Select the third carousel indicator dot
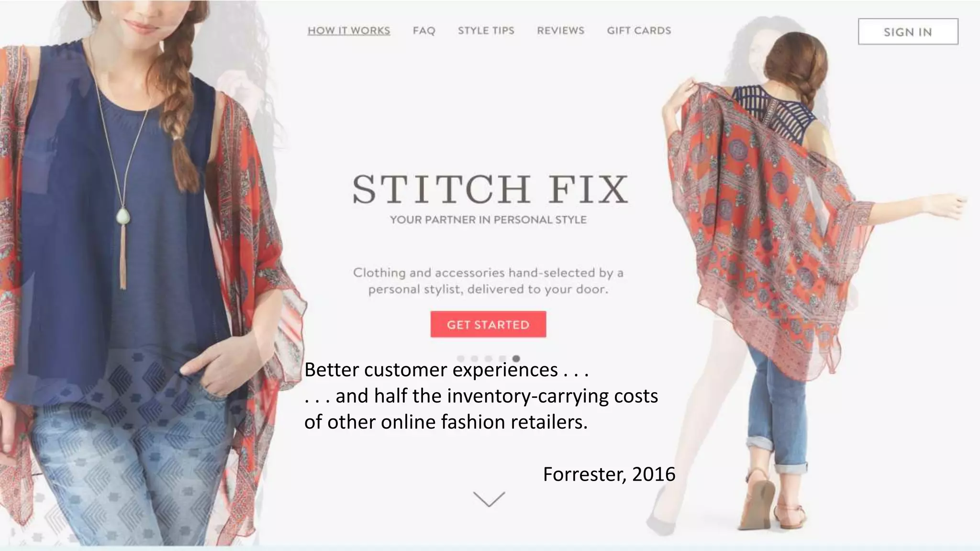This screenshot has width=980, height=551. (x=489, y=358)
